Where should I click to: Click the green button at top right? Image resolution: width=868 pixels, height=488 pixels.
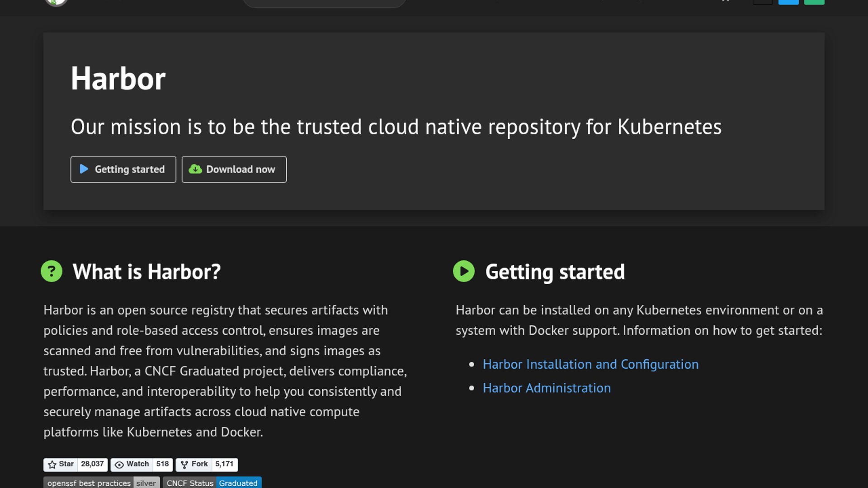point(814,2)
